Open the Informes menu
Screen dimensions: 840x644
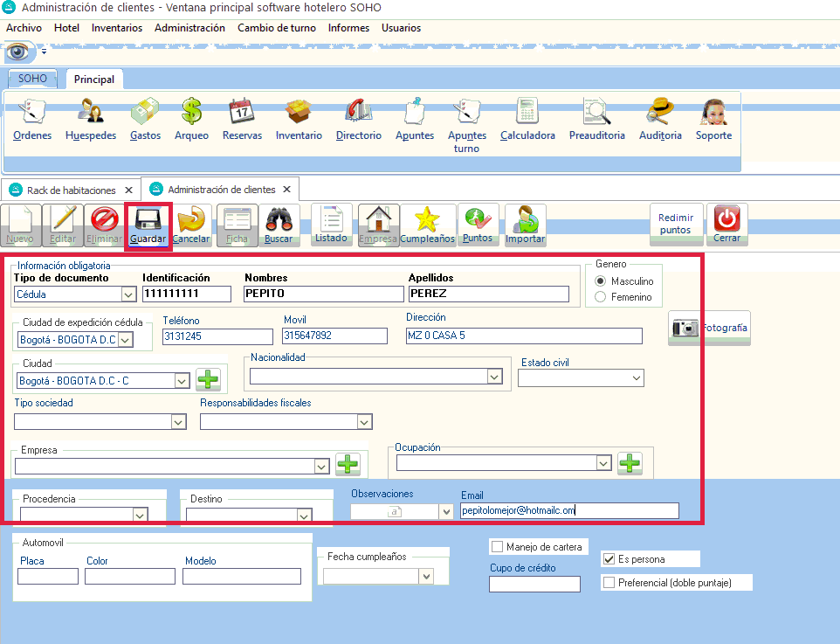coord(348,28)
